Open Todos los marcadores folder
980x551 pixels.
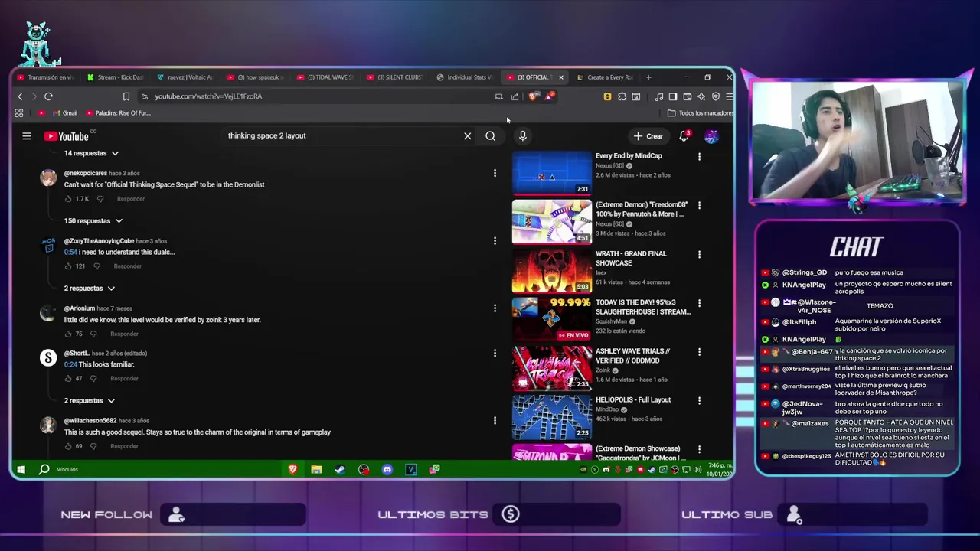click(x=700, y=113)
